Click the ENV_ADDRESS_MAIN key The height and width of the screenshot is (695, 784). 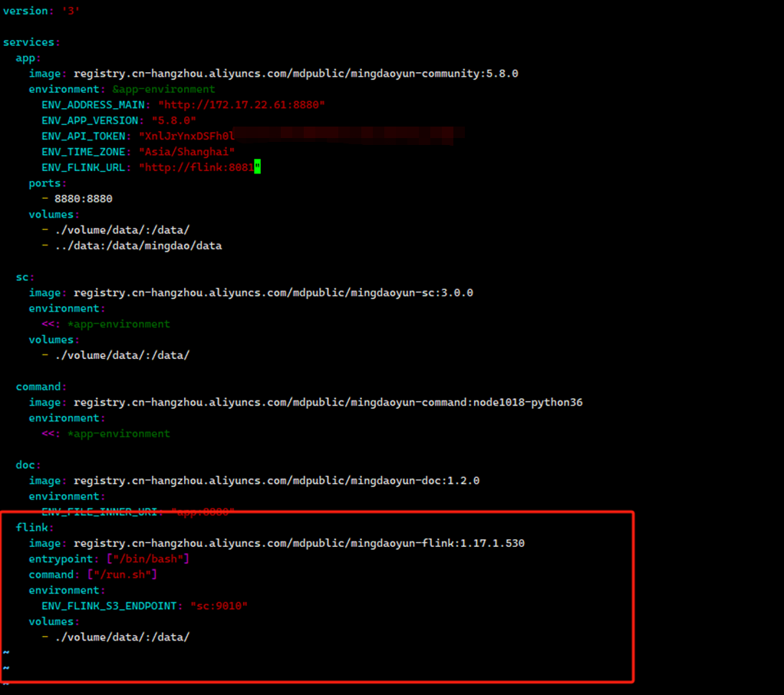(93, 105)
